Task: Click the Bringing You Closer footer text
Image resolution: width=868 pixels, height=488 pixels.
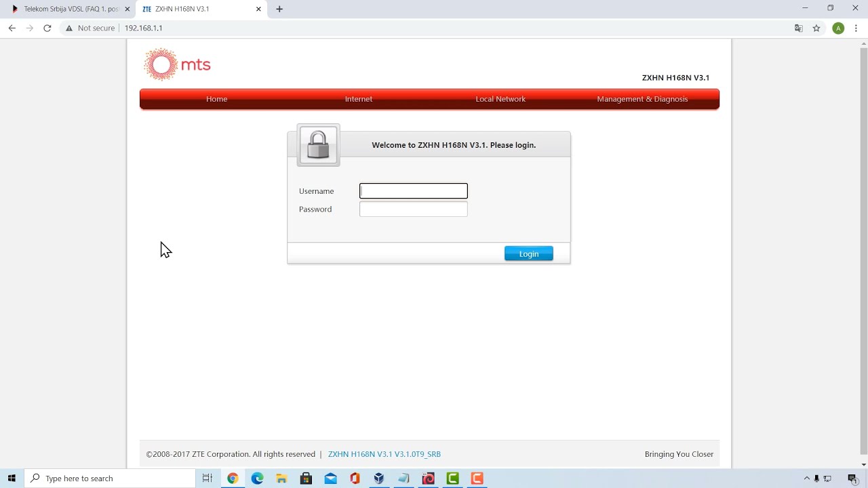Action: (679, 454)
